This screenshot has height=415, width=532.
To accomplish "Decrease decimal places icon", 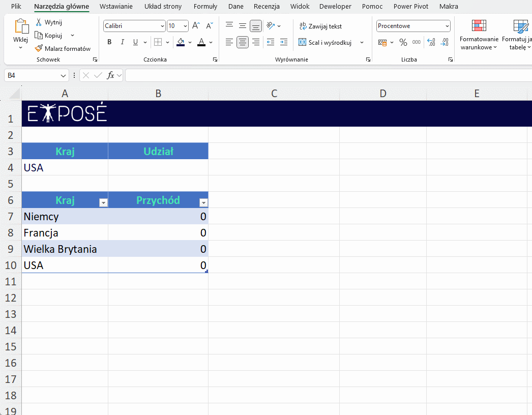I will [444, 42].
